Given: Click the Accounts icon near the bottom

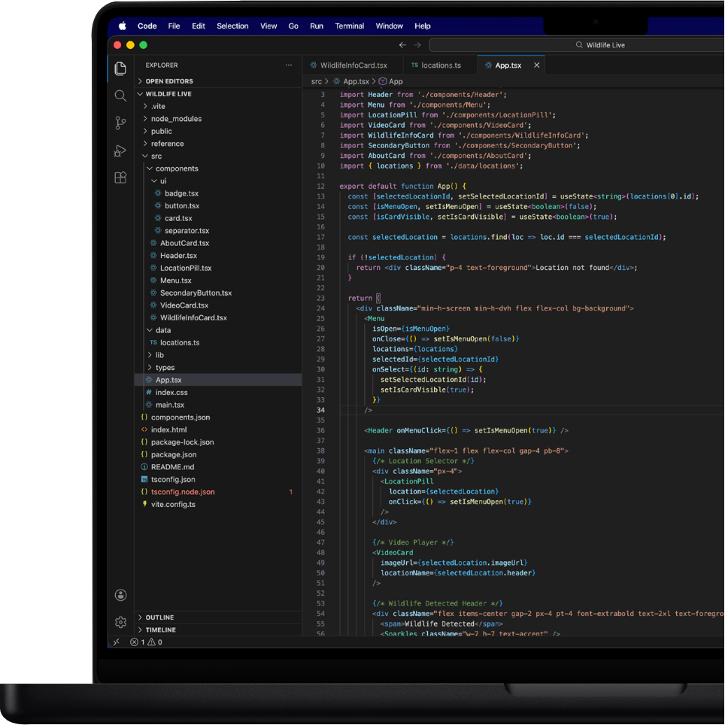Looking at the screenshot, I should [x=120, y=595].
